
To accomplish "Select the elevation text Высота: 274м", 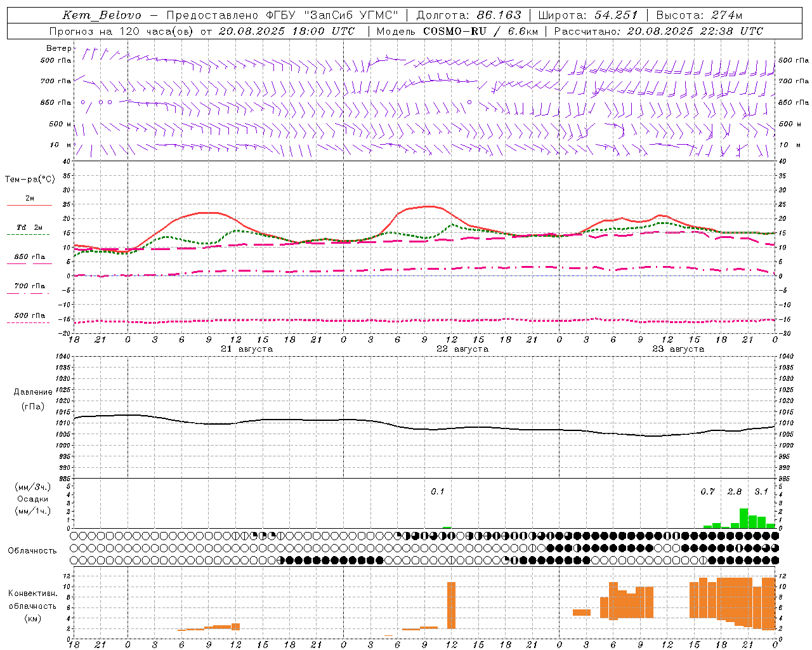I will 698,15.
